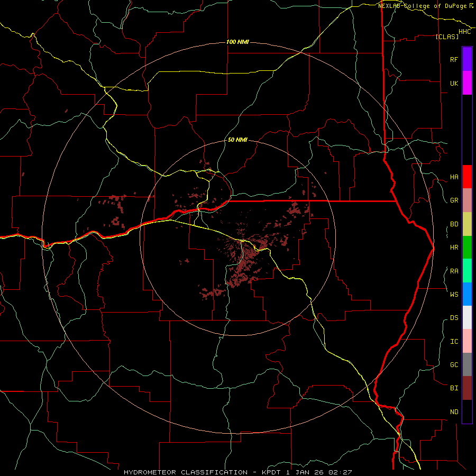
Task: Click the DS white legend swatch
Action: pyautogui.click(x=467, y=317)
